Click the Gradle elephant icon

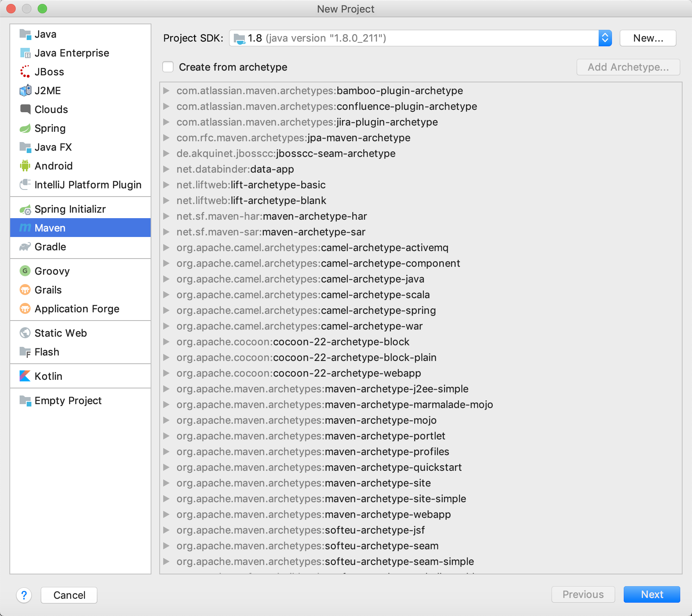[x=25, y=247]
